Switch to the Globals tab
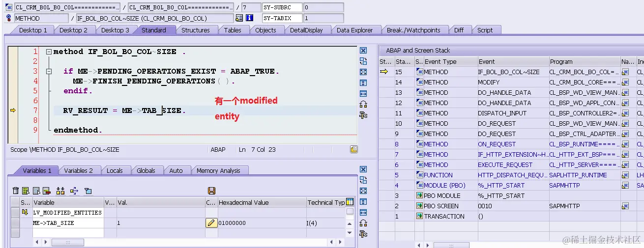 [146, 170]
